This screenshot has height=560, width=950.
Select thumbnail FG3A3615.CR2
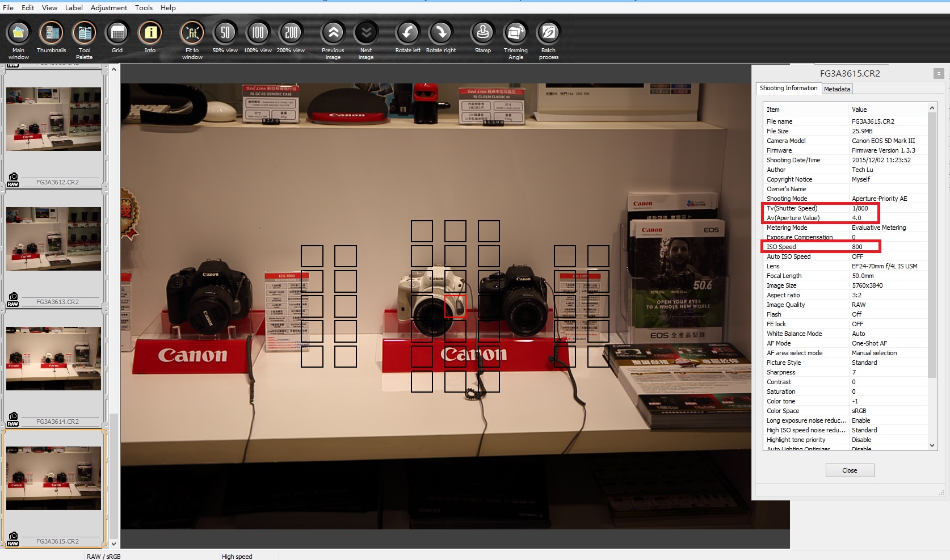[53, 478]
